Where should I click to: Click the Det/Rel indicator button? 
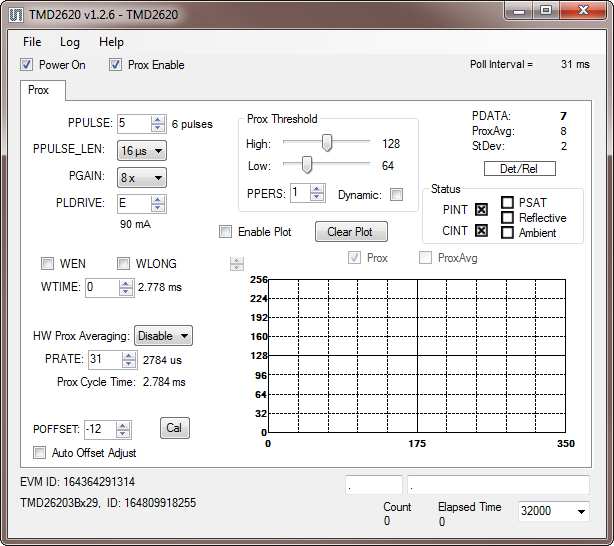(520, 169)
